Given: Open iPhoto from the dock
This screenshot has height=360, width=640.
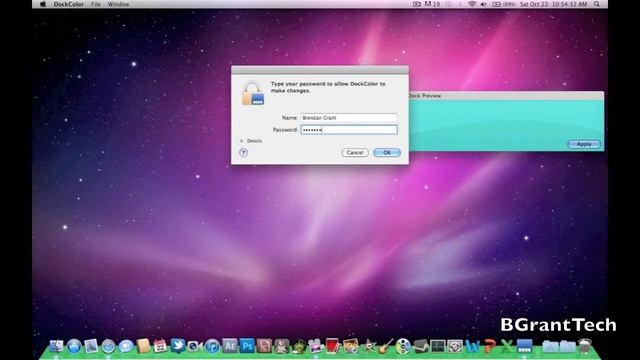Looking at the screenshot, I should click(x=351, y=346).
